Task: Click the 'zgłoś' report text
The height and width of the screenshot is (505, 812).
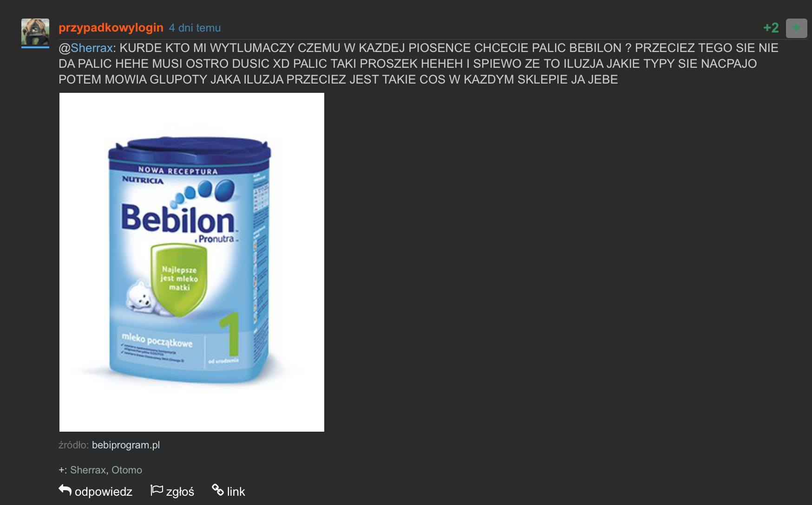Action: [180, 492]
